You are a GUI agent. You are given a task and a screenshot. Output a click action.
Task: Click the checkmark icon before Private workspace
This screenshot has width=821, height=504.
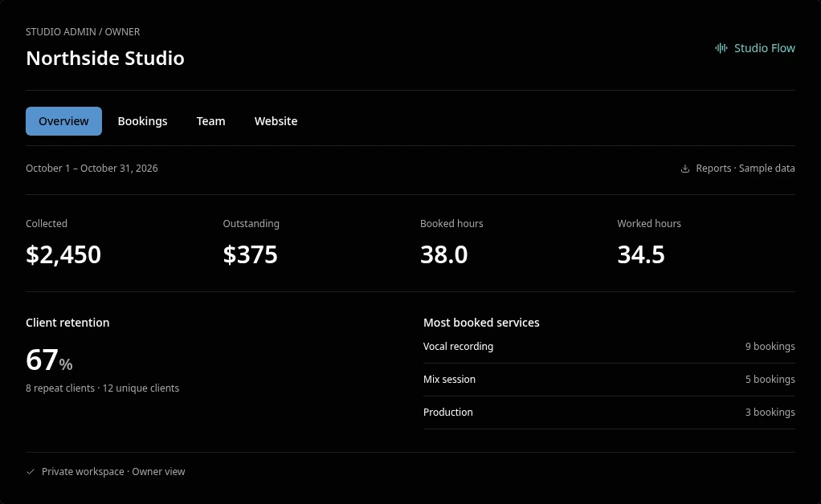[x=31, y=472]
